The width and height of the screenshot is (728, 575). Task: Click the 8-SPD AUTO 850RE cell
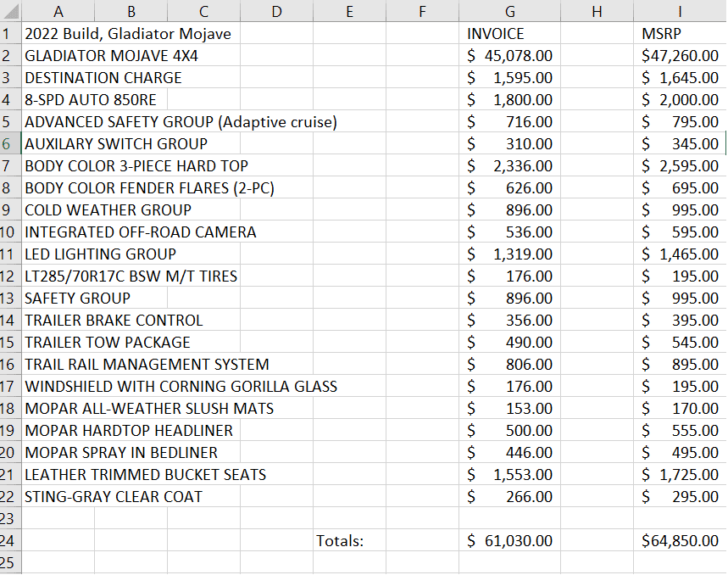[91, 99]
